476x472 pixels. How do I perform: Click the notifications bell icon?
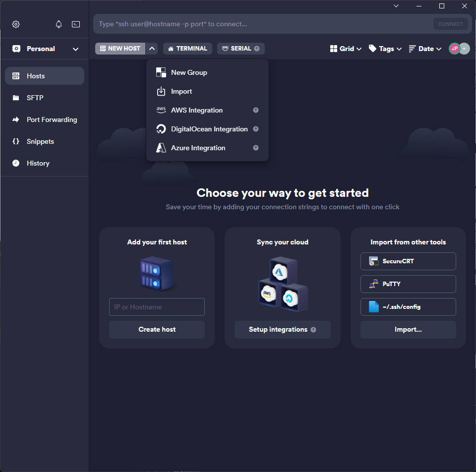(59, 24)
